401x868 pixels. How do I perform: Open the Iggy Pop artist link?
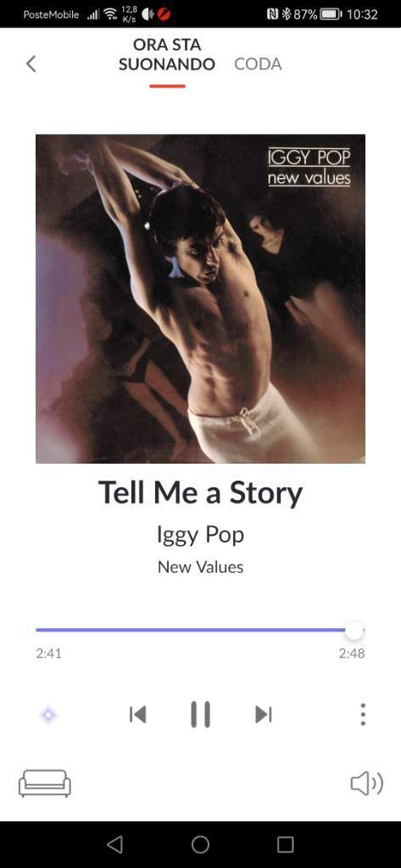[x=200, y=536]
